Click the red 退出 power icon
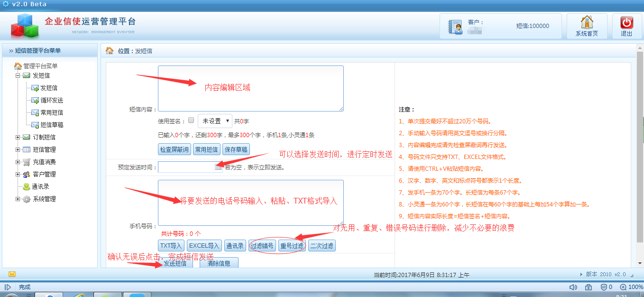Screen dimensions: 644x297 click(x=626, y=22)
